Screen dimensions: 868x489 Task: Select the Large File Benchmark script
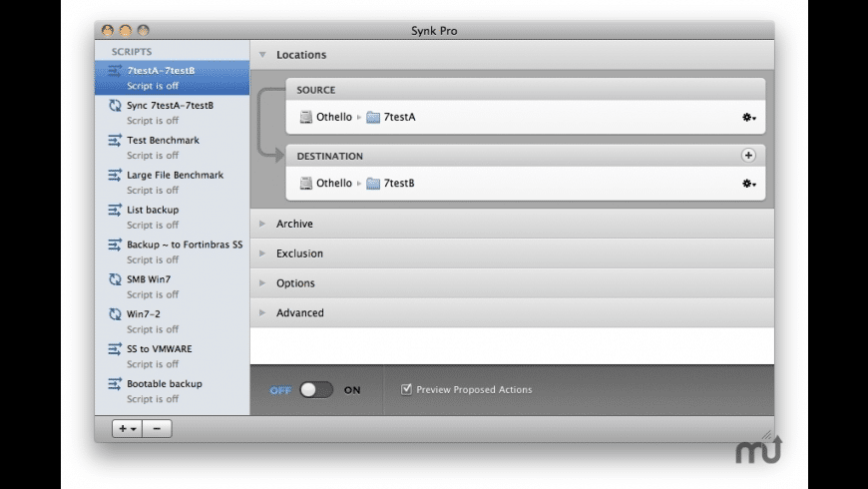click(173, 183)
